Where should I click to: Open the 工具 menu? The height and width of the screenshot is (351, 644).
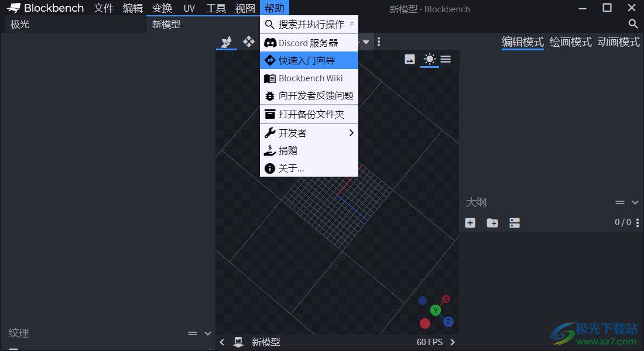coord(216,8)
